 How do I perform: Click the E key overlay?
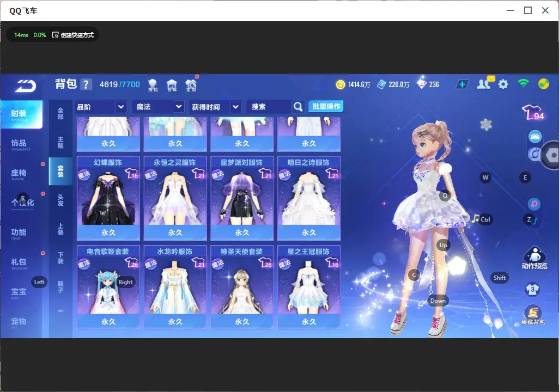pyautogui.click(x=525, y=177)
